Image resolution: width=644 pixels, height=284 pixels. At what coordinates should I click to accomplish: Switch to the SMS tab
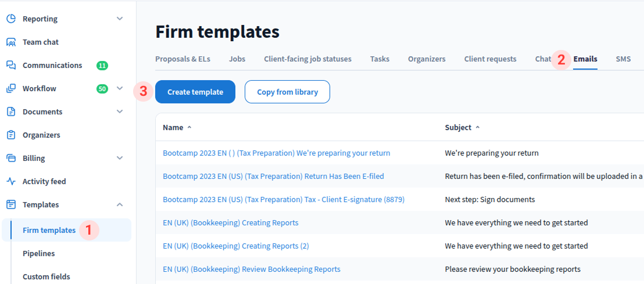pyautogui.click(x=623, y=59)
